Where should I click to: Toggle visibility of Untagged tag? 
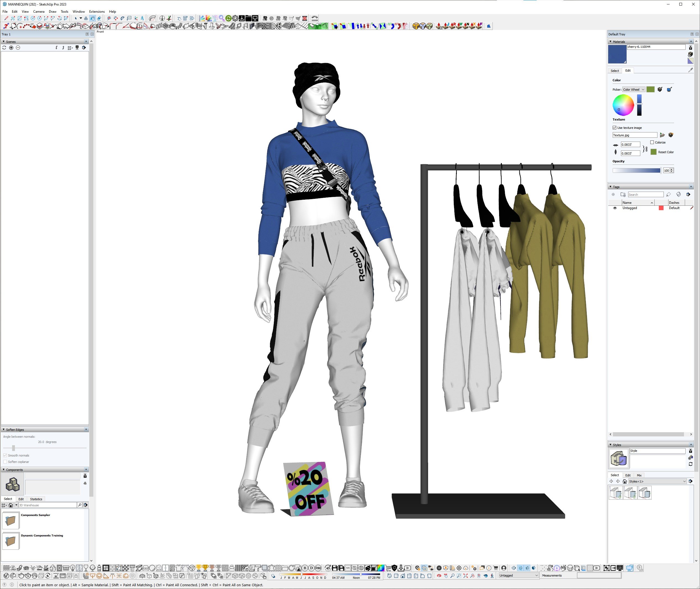coord(615,208)
